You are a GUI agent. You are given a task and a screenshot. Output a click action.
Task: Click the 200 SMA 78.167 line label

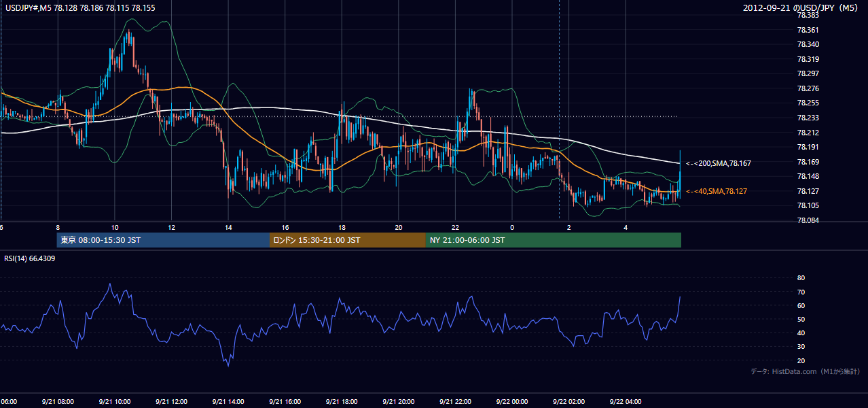(718, 163)
